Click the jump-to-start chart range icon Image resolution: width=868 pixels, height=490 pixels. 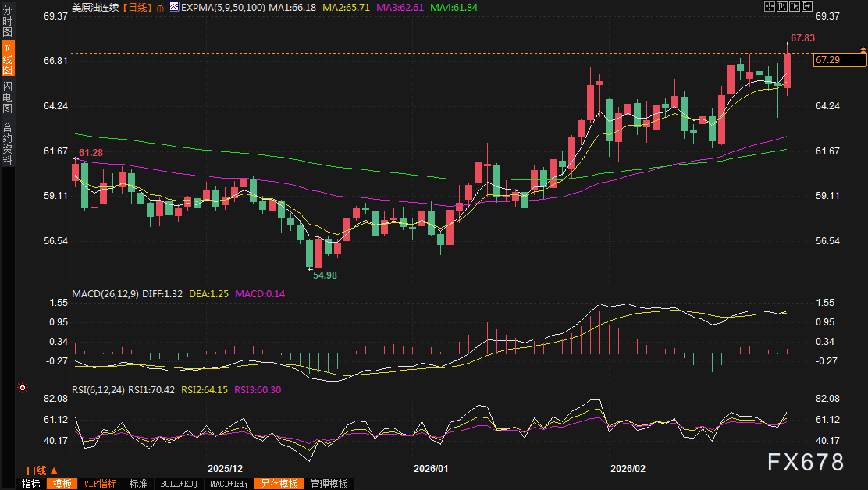(x=782, y=6)
